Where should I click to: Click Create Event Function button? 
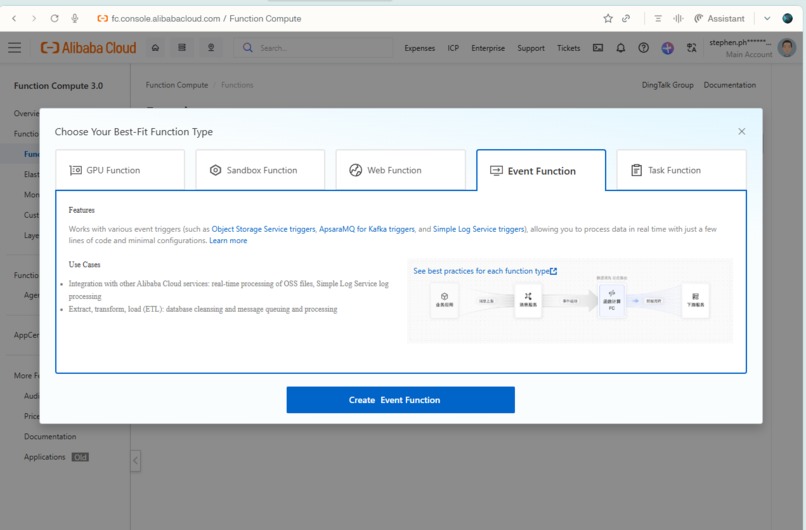pos(400,400)
